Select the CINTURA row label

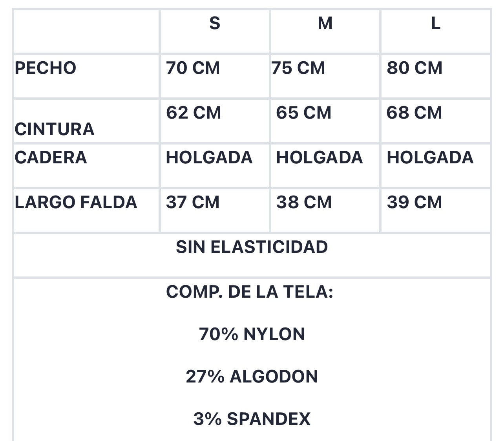(x=55, y=129)
